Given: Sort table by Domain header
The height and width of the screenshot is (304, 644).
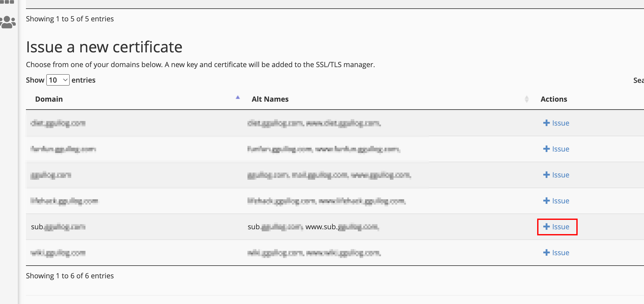Looking at the screenshot, I should pos(49,99).
